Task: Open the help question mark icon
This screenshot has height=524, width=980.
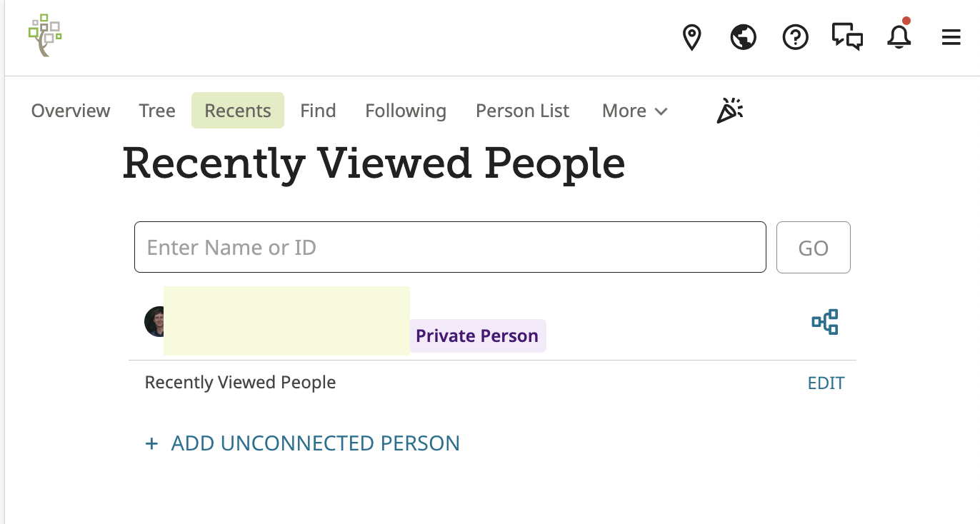Action: pos(795,37)
